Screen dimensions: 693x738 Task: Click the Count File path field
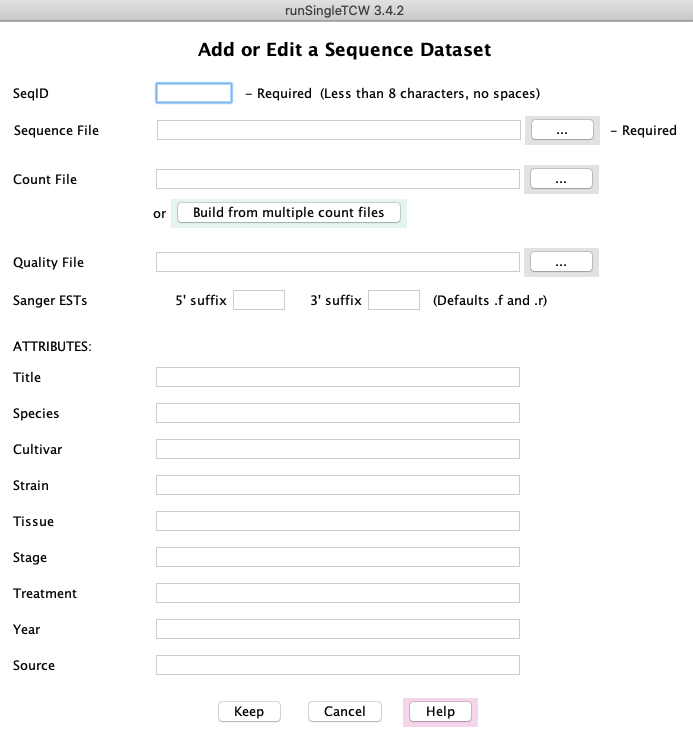[x=338, y=179]
